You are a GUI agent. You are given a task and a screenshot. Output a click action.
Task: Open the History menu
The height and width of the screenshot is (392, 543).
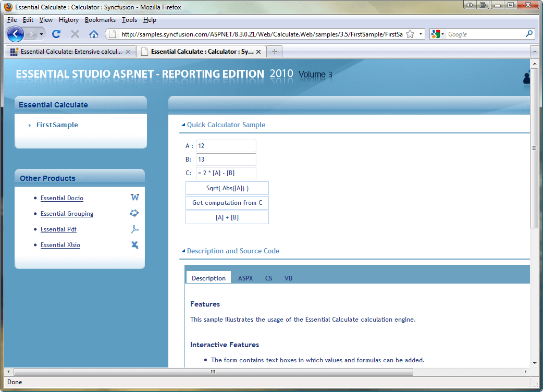click(69, 20)
